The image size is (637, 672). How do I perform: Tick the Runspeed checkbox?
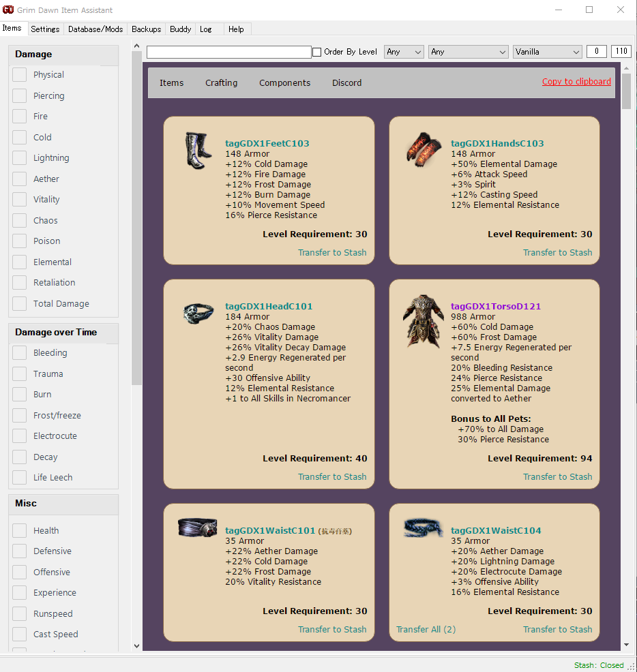(19, 613)
